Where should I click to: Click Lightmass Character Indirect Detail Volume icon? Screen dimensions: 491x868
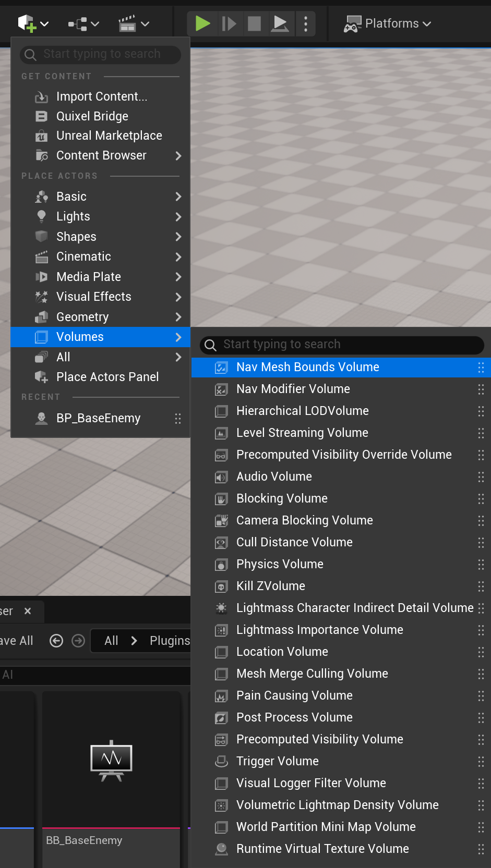tap(221, 608)
